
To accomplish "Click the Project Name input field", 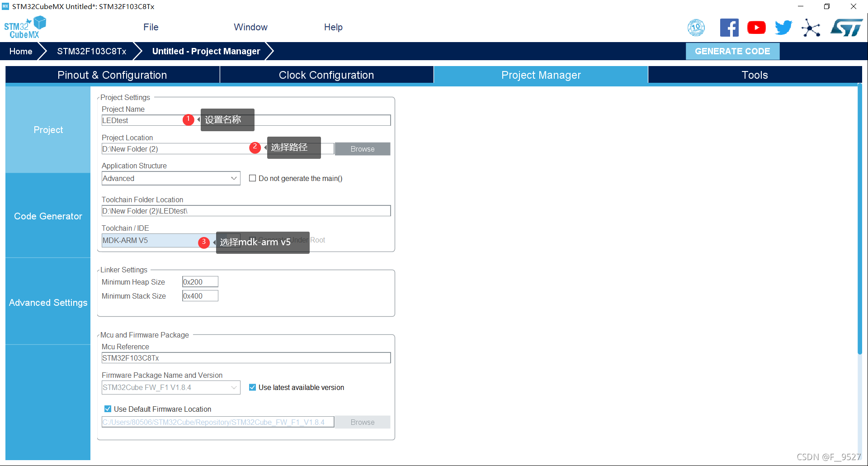I will [x=246, y=120].
